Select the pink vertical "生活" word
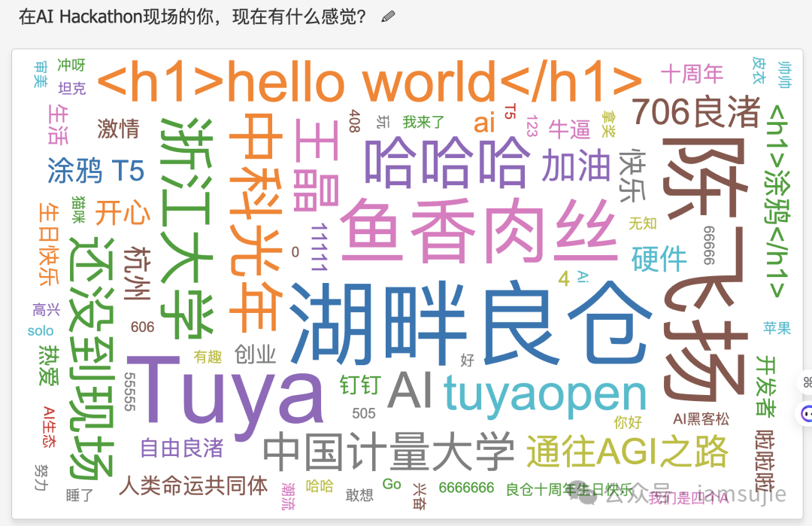The image size is (812, 526). point(57,124)
